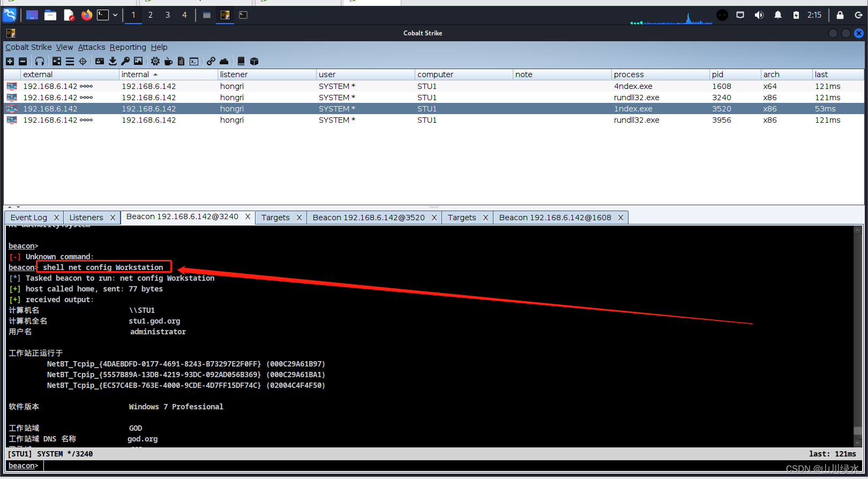Screen dimensions: 868x479
Task: Sort by the last column header
Action: pos(838,74)
